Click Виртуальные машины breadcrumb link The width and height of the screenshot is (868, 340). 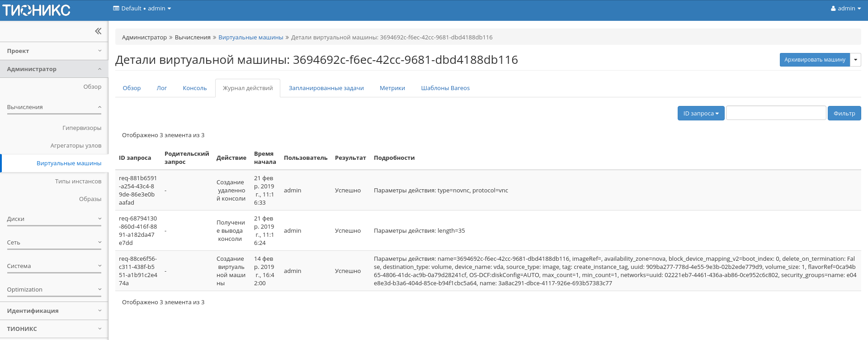coord(250,38)
